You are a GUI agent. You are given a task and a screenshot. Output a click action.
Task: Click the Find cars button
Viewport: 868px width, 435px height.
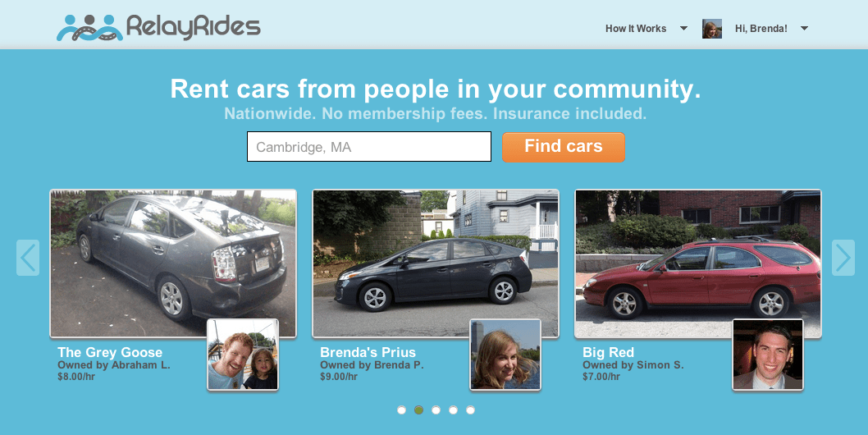[x=564, y=147]
